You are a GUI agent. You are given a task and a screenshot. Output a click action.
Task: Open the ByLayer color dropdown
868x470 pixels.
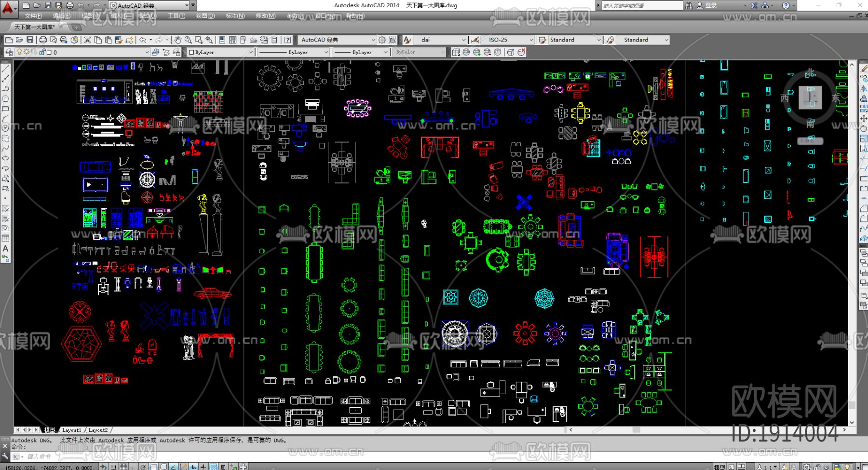click(x=221, y=52)
